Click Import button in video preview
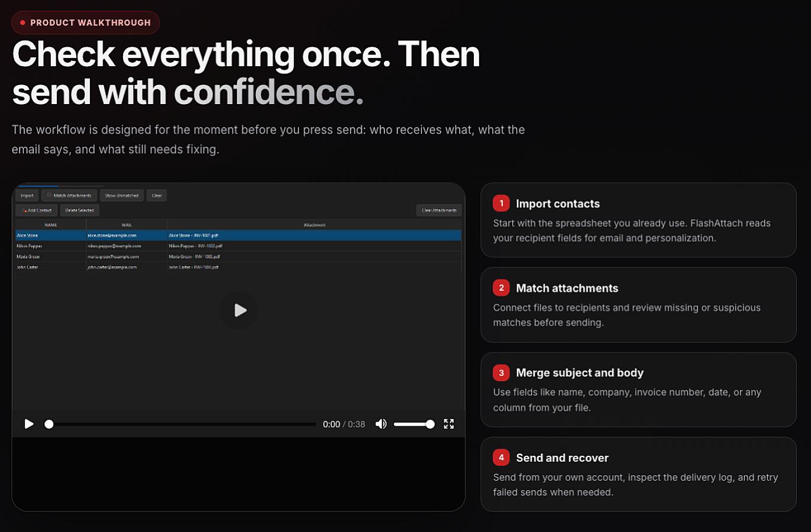Image resolution: width=811 pixels, height=532 pixels. [27, 196]
